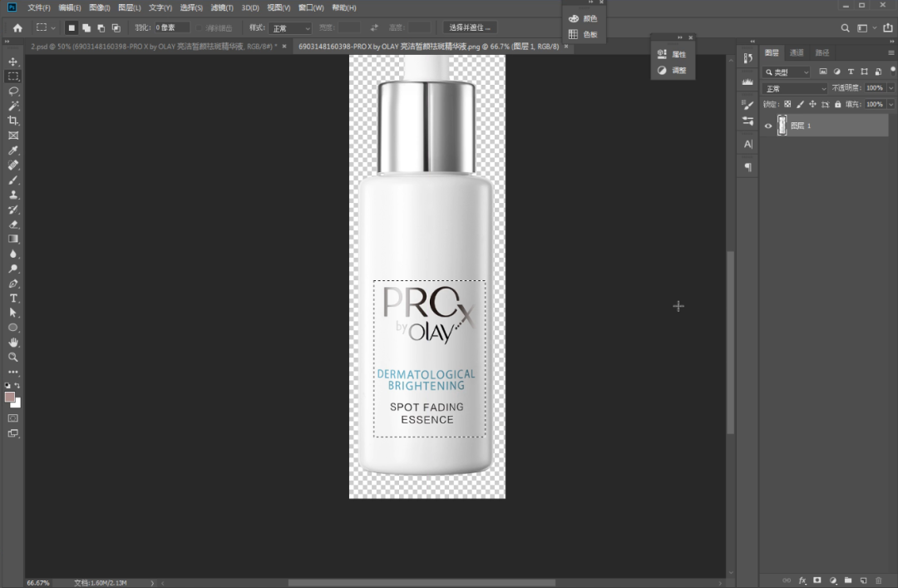Select the Pen tool
The image size is (898, 588).
(x=13, y=284)
